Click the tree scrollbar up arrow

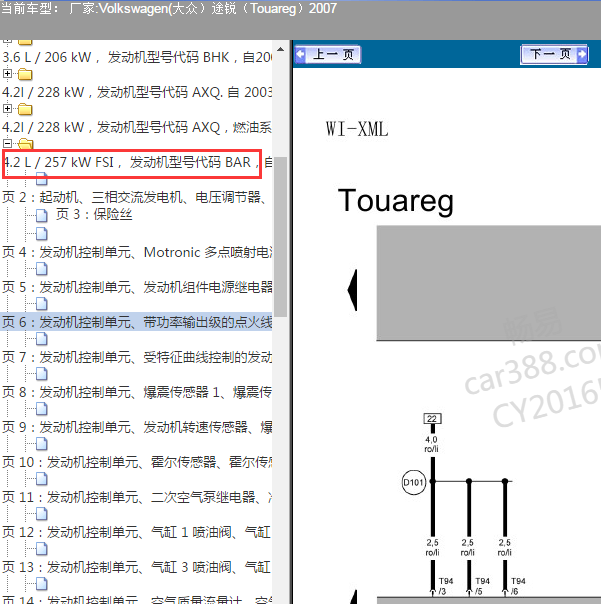[280, 49]
